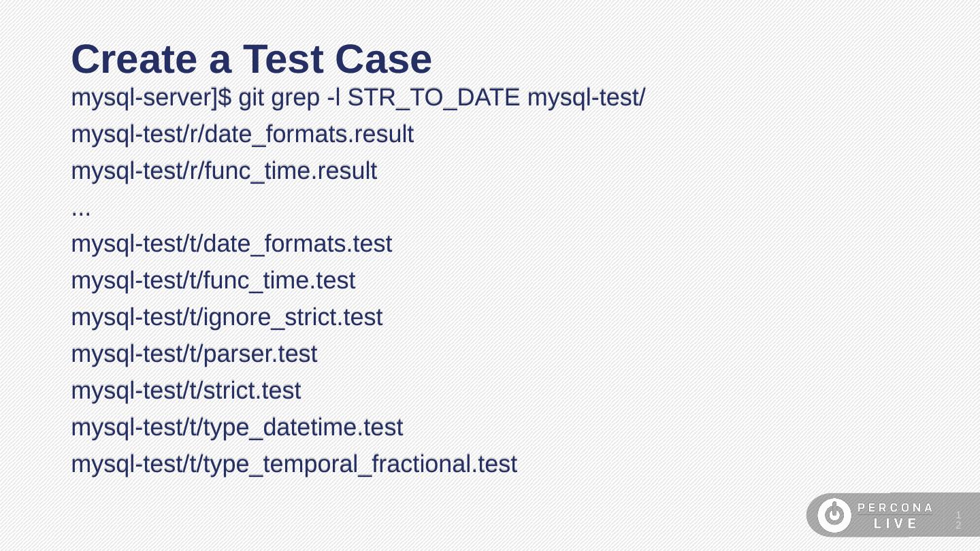The width and height of the screenshot is (980, 551).
Task: Select the func_time.result line
Action: [x=224, y=171]
